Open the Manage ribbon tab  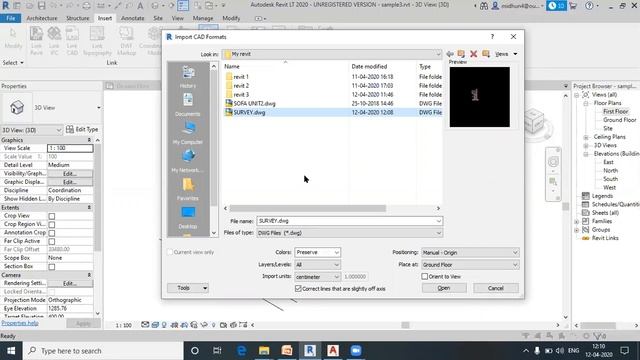pyautogui.click(x=203, y=18)
